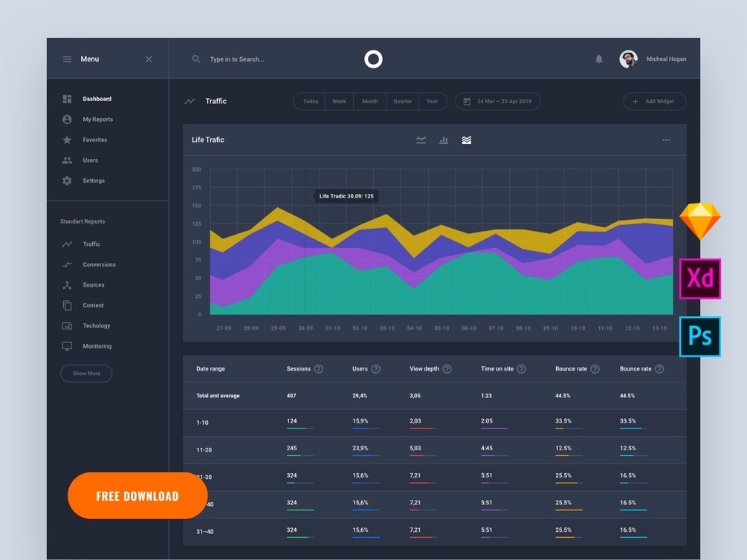Click the Sketch diamond icon
Viewport: 747px width, 560px height.
[700, 221]
